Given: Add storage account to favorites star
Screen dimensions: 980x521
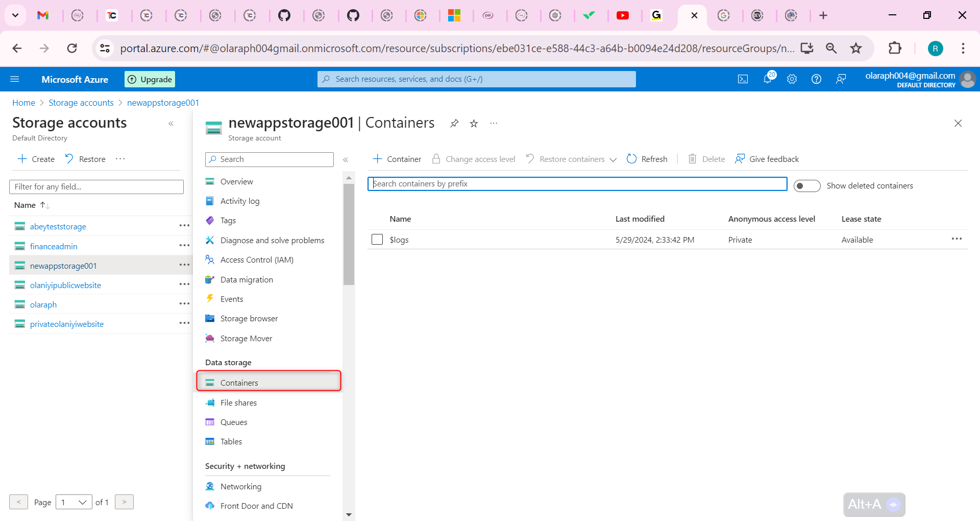Looking at the screenshot, I should (474, 124).
